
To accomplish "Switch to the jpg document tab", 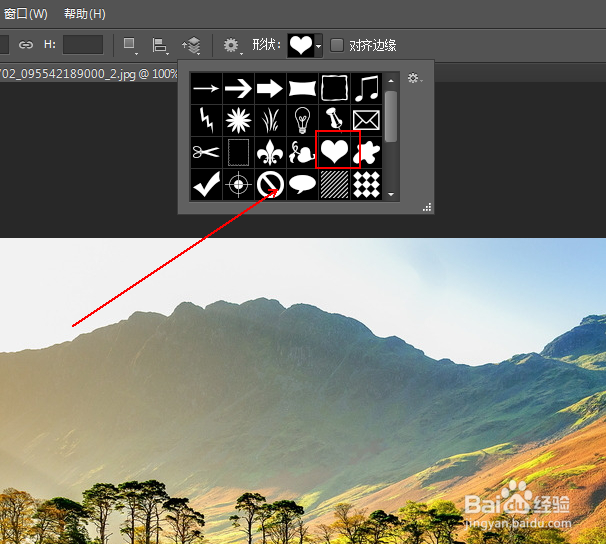I will click(89, 73).
